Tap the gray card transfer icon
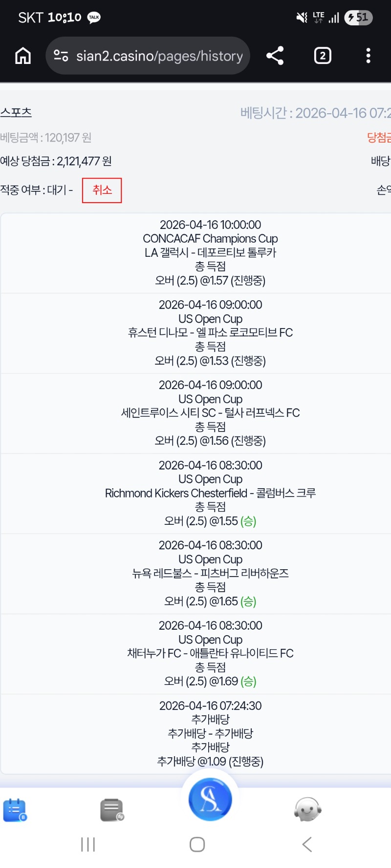 (112, 810)
